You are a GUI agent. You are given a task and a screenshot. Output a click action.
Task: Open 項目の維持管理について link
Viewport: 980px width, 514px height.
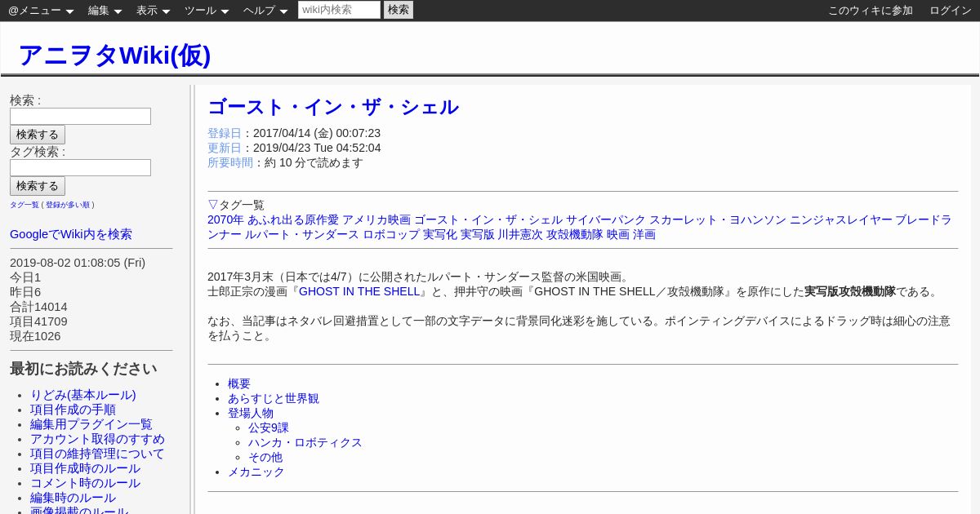[x=97, y=454]
